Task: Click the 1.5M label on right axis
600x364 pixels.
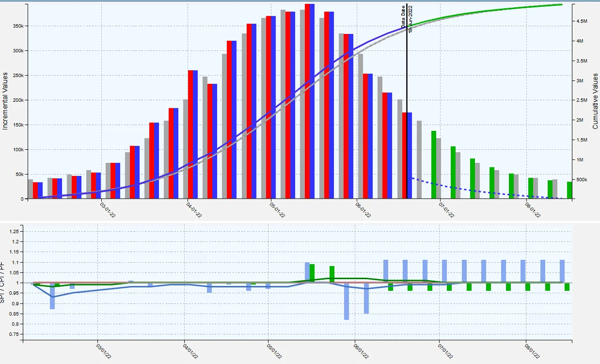Action: click(582, 140)
